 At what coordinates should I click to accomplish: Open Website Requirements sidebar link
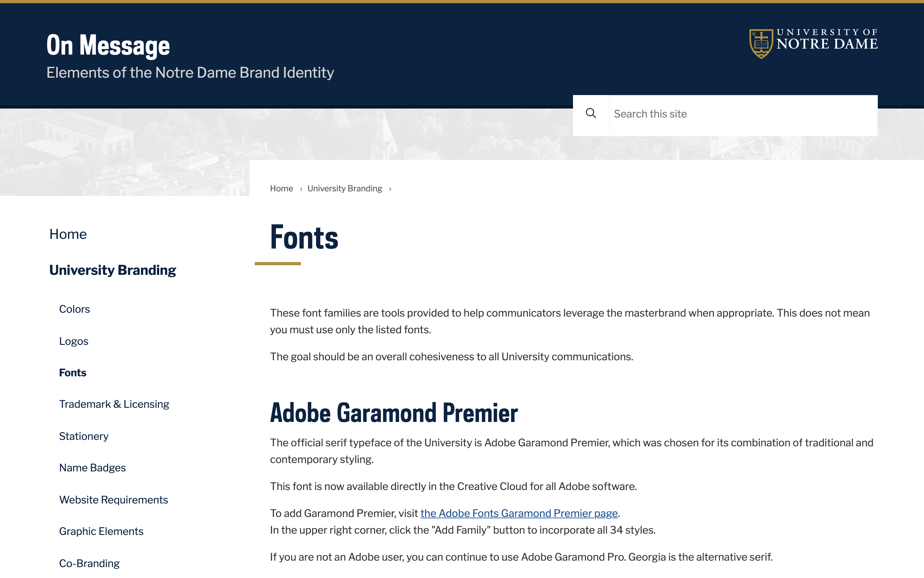click(x=113, y=500)
